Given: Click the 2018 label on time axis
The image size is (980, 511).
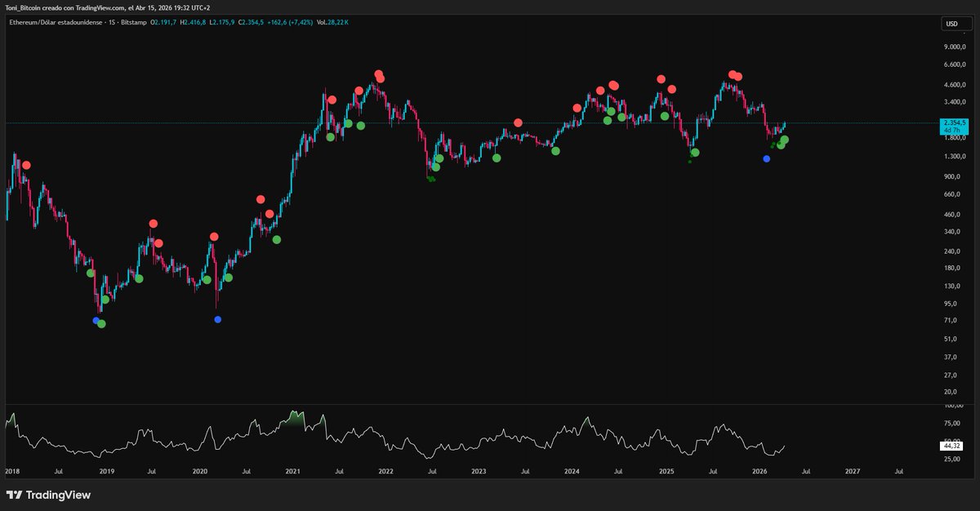Looking at the screenshot, I should click(12, 471).
